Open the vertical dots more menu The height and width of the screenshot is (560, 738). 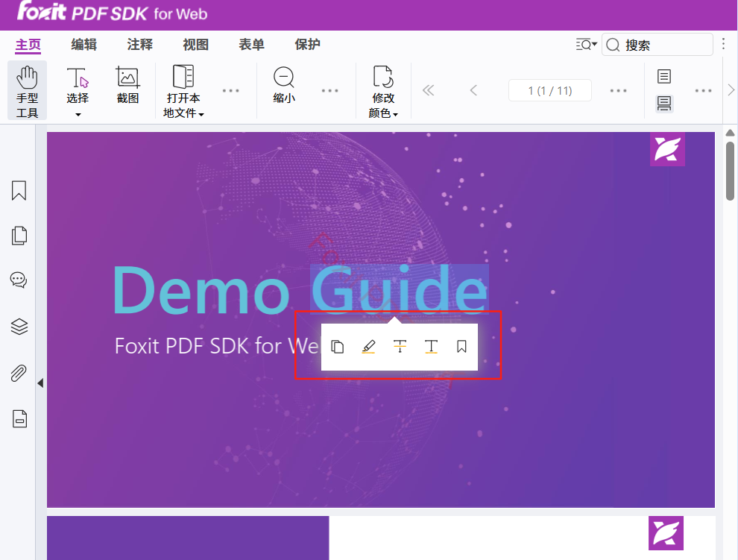point(723,44)
